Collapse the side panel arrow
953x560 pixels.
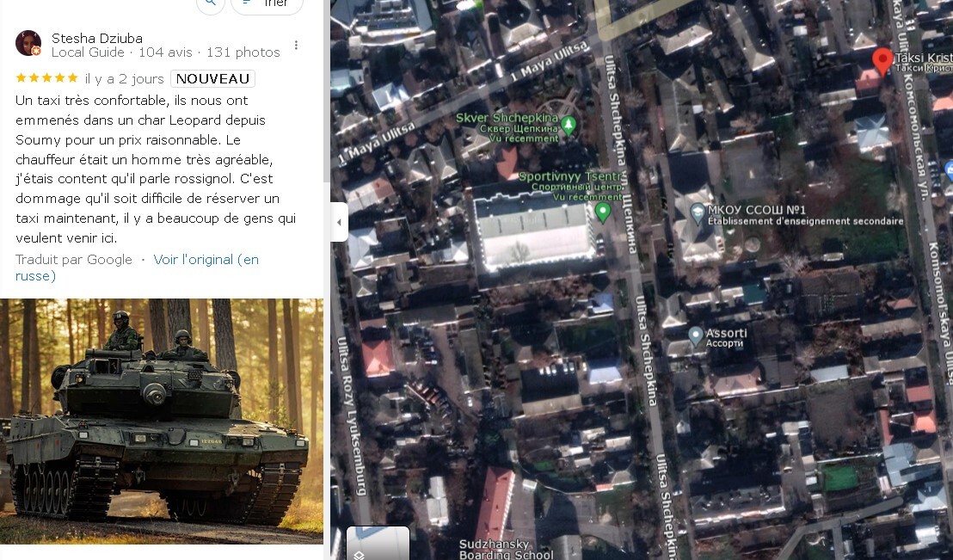pos(339,222)
